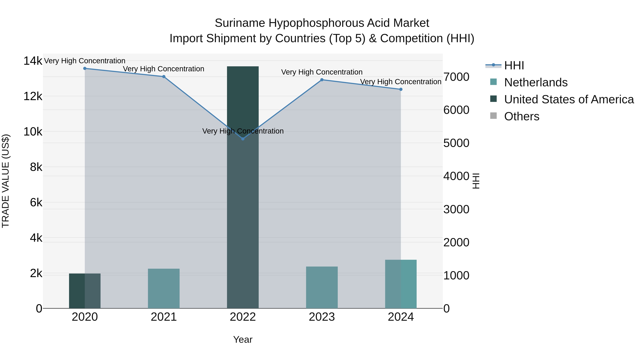Click the subtitle Import Shipment by Countries
Viewport: 644px width, 362px height.
(x=322, y=38)
